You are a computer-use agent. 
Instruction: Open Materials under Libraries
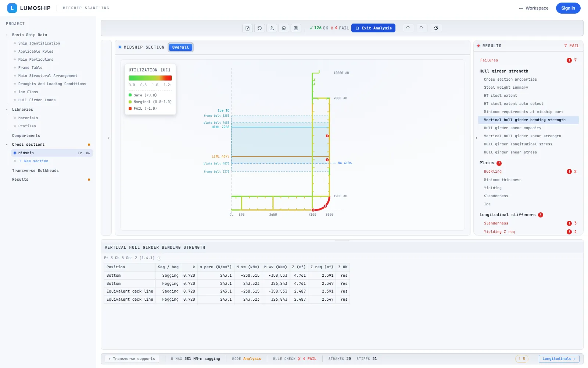pyautogui.click(x=28, y=118)
